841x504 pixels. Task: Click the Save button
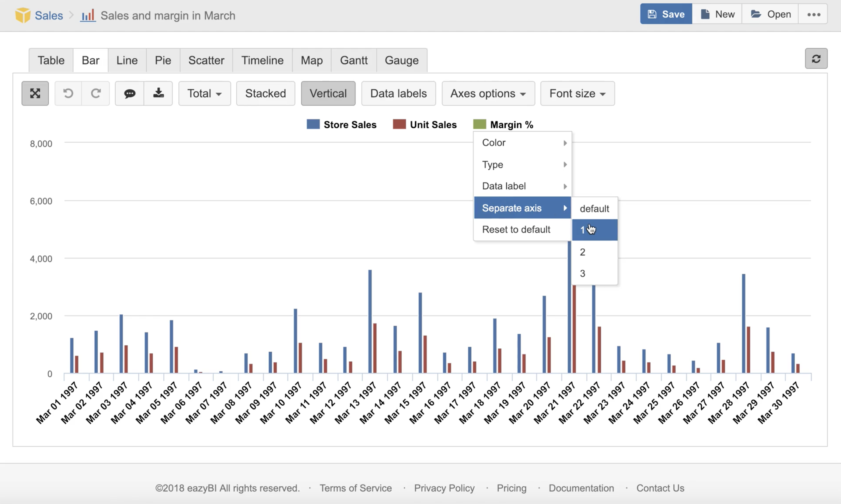pos(666,14)
